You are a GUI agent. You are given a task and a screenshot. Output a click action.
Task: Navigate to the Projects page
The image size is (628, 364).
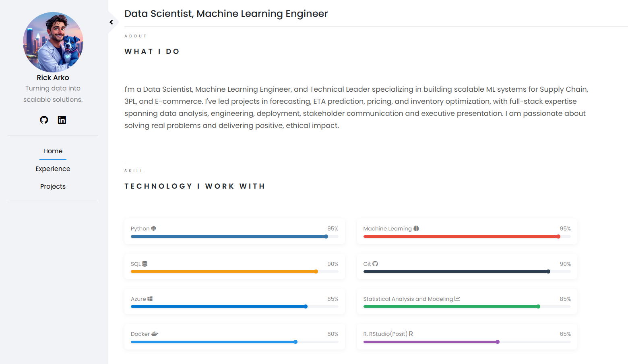pyautogui.click(x=53, y=187)
